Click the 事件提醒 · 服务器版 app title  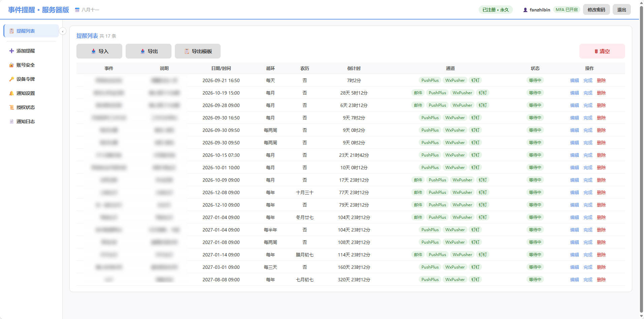coord(38,10)
